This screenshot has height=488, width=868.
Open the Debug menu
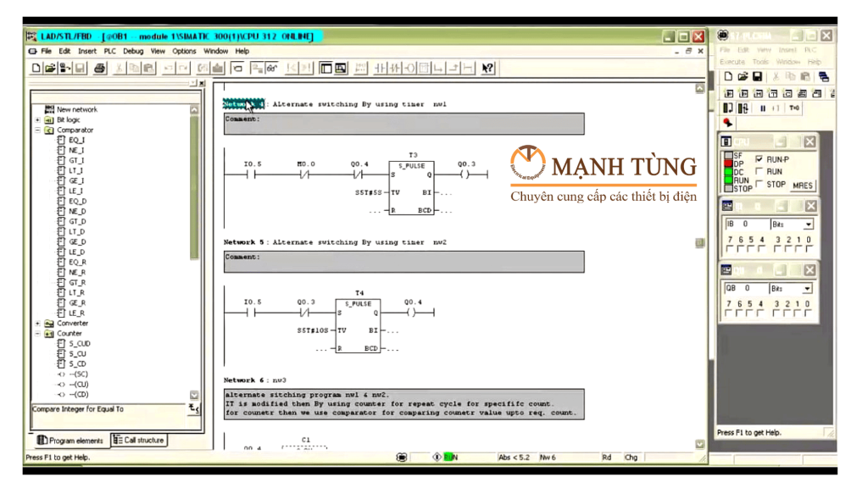pos(133,51)
